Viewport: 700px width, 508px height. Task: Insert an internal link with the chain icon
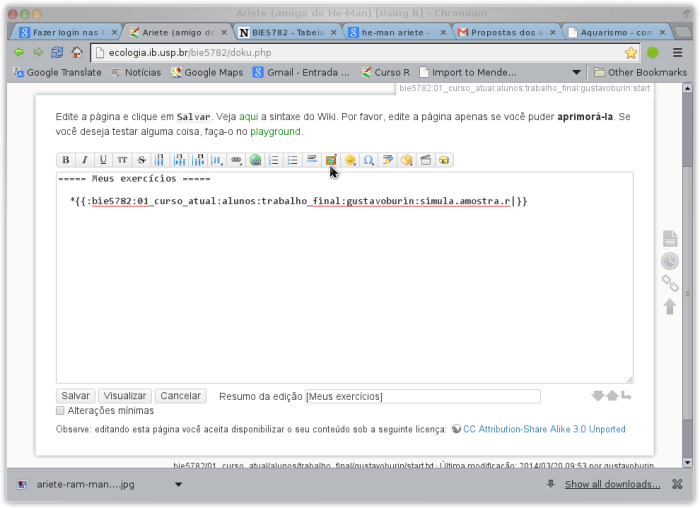pyautogui.click(x=236, y=160)
